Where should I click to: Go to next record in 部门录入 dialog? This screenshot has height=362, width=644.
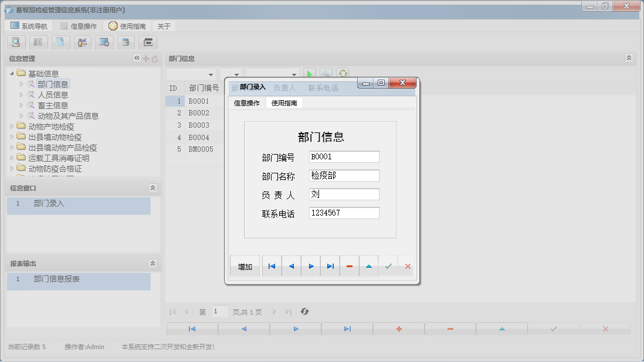[310, 266]
